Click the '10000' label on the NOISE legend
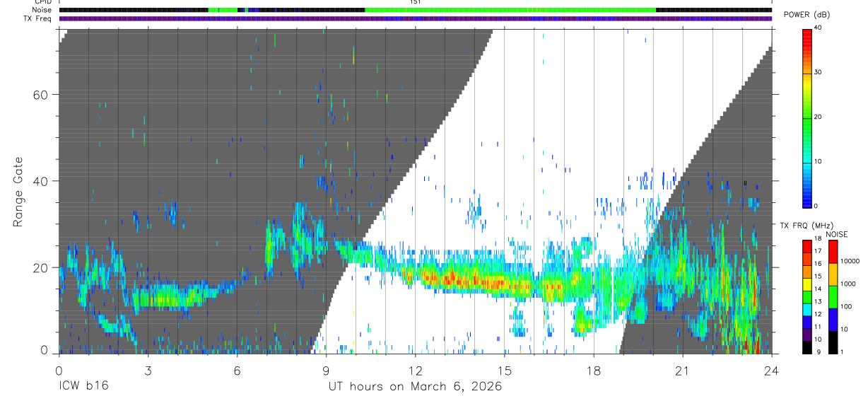The image size is (868, 401). (x=850, y=262)
